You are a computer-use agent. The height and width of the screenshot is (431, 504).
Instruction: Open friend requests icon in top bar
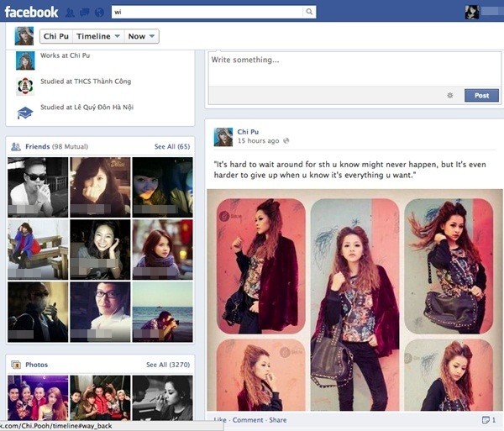coord(70,13)
